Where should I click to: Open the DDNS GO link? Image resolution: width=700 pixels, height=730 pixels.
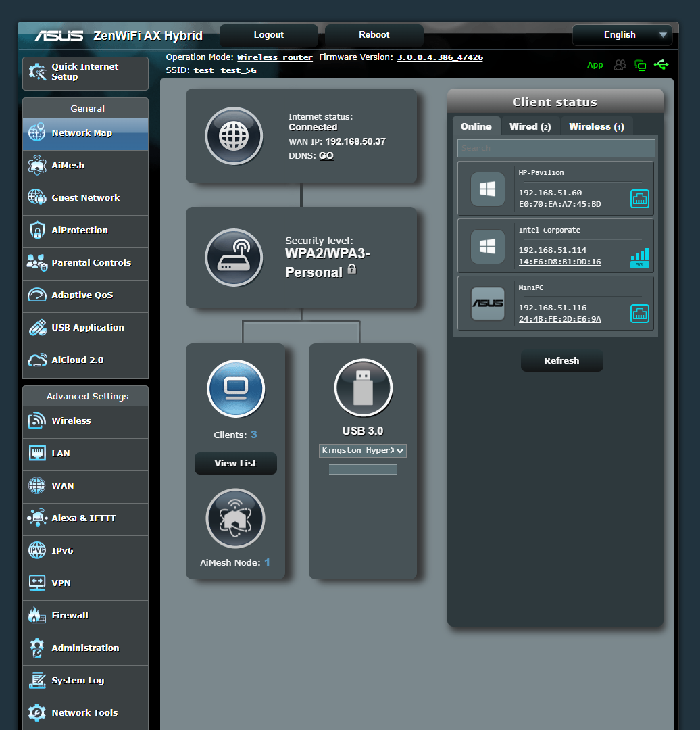tap(326, 155)
